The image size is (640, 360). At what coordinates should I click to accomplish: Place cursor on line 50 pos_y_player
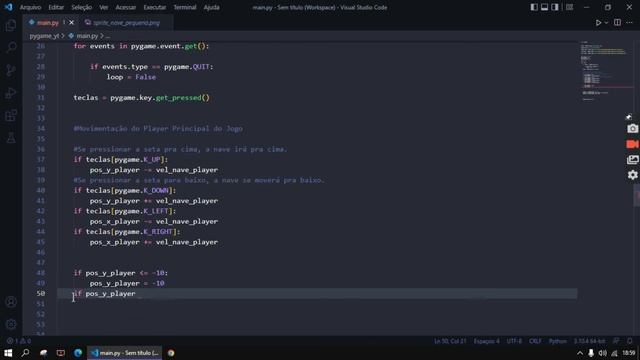pos(110,293)
